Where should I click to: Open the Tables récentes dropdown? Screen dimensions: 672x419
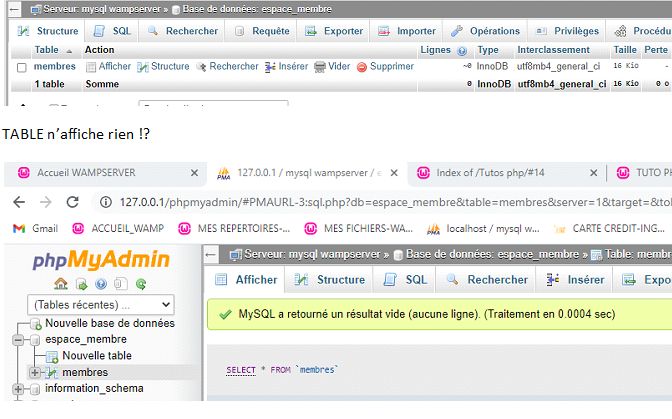101,305
